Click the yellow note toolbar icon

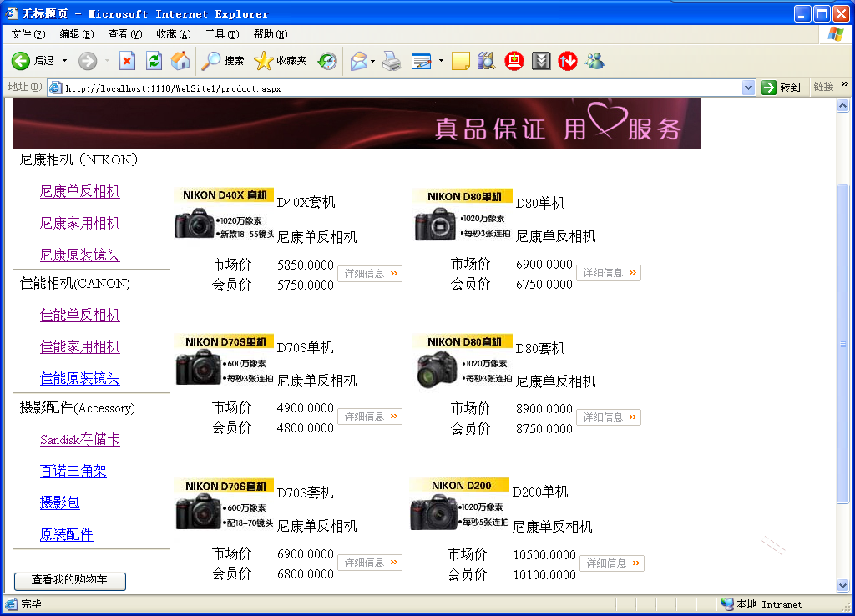[x=461, y=60]
